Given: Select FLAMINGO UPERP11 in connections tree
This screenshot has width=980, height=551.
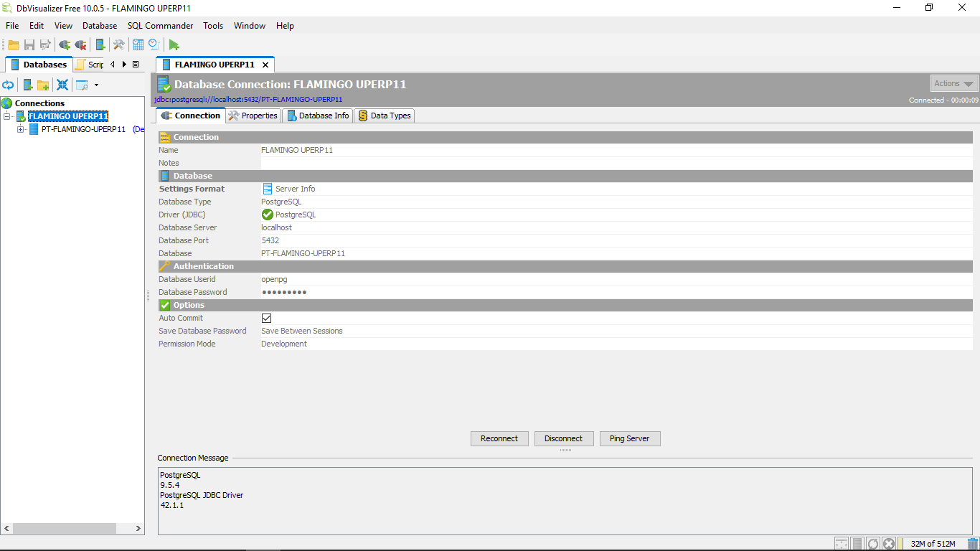Looking at the screenshot, I should coord(68,116).
